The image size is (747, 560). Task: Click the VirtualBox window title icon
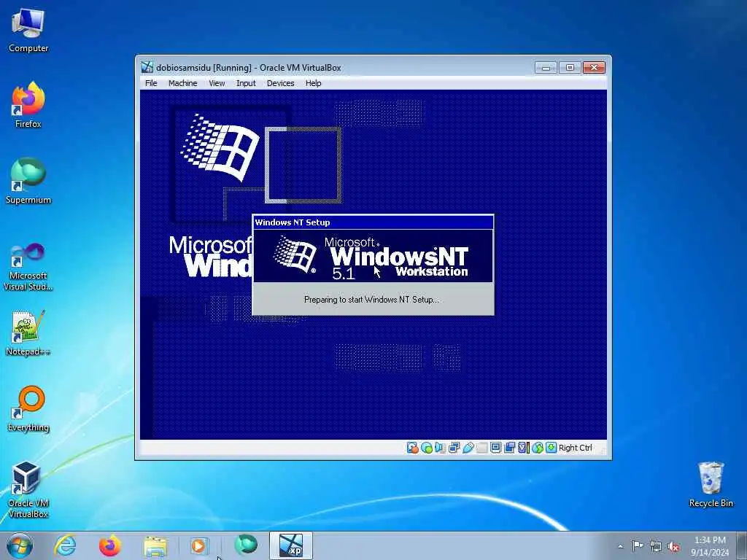pos(147,67)
